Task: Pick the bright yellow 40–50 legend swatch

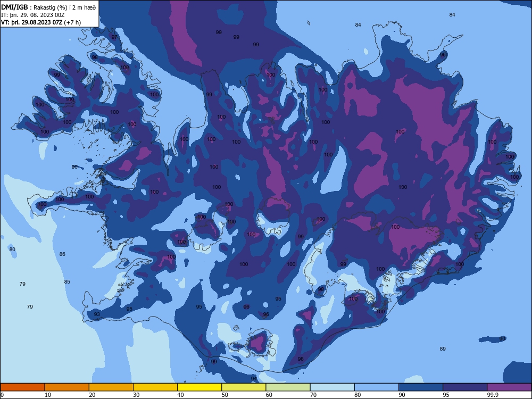Action: coord(199,387)
